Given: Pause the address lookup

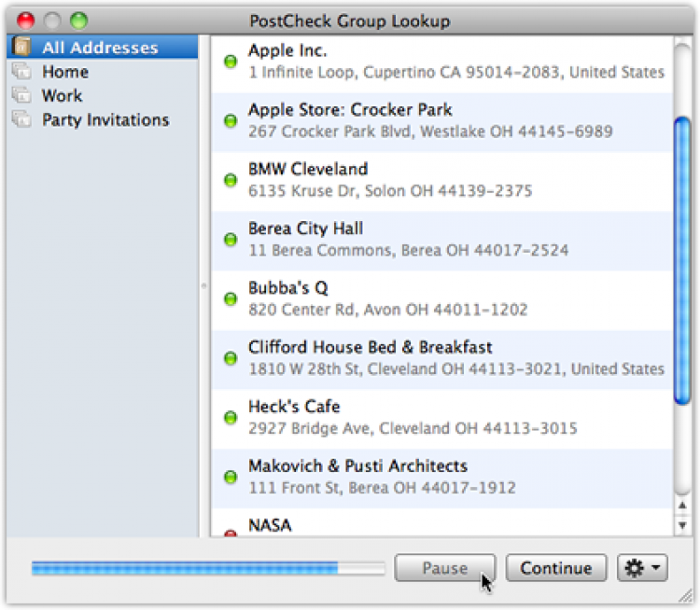Looking at the screenshot, I should tap(445, 568).
